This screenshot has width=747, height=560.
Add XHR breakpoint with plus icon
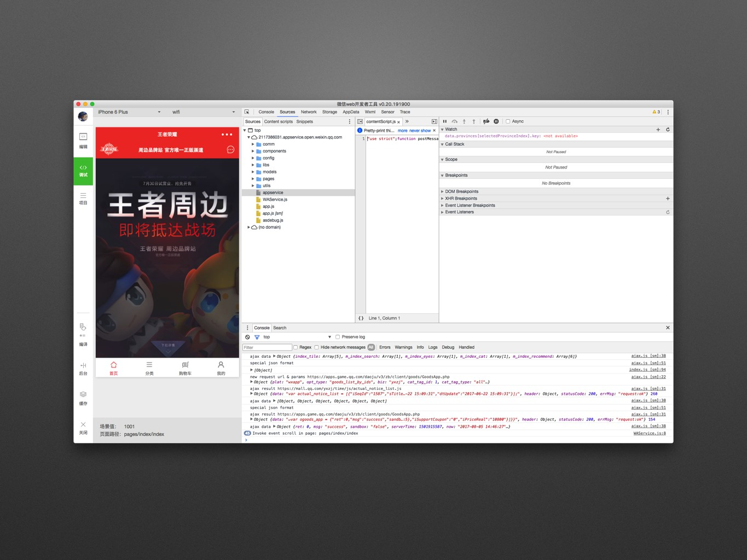(x=668, y=199)
